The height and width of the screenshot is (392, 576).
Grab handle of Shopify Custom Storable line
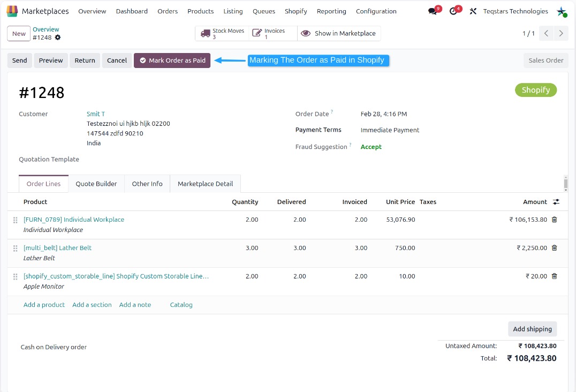[15, 277]
